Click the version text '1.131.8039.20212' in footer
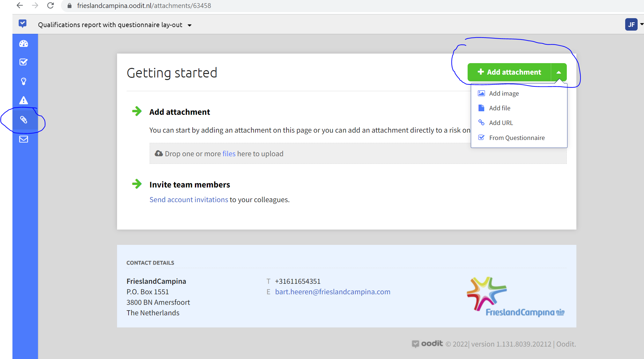 [524, 344]
